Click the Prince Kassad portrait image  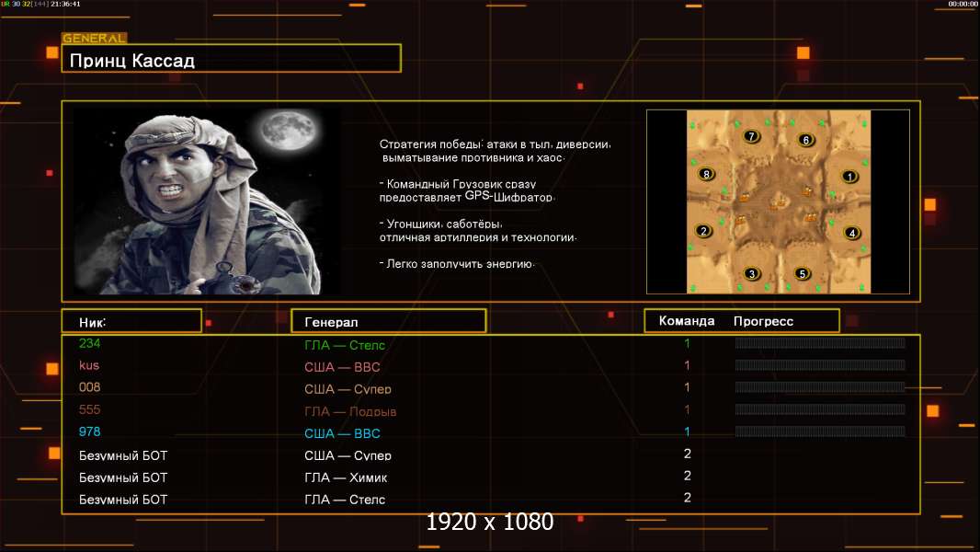pyautogui.click(x=207, y=201)
